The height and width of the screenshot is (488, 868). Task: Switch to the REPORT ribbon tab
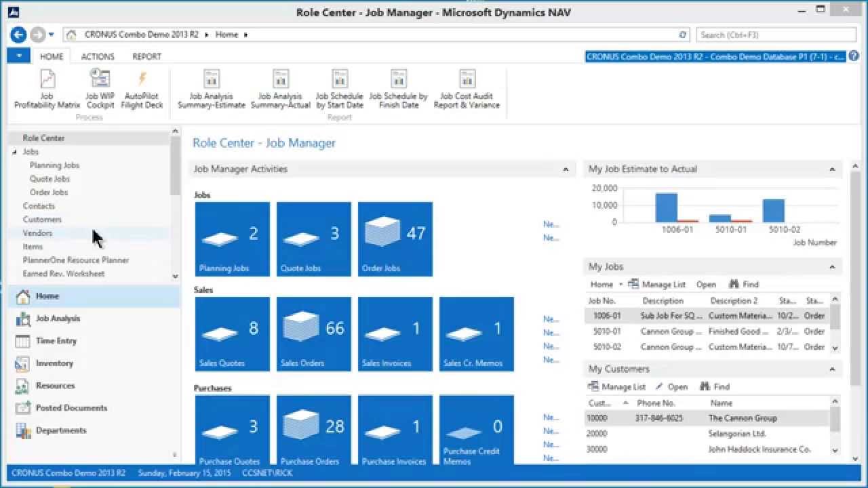(146, 57)
